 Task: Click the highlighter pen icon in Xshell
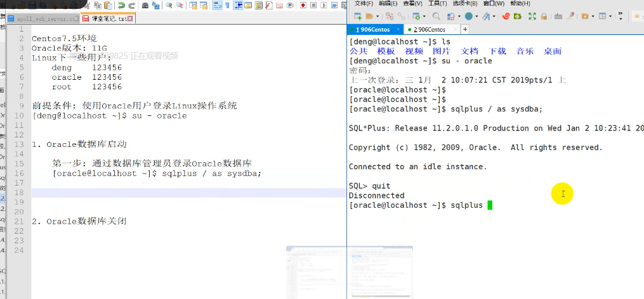pos(570,16)
